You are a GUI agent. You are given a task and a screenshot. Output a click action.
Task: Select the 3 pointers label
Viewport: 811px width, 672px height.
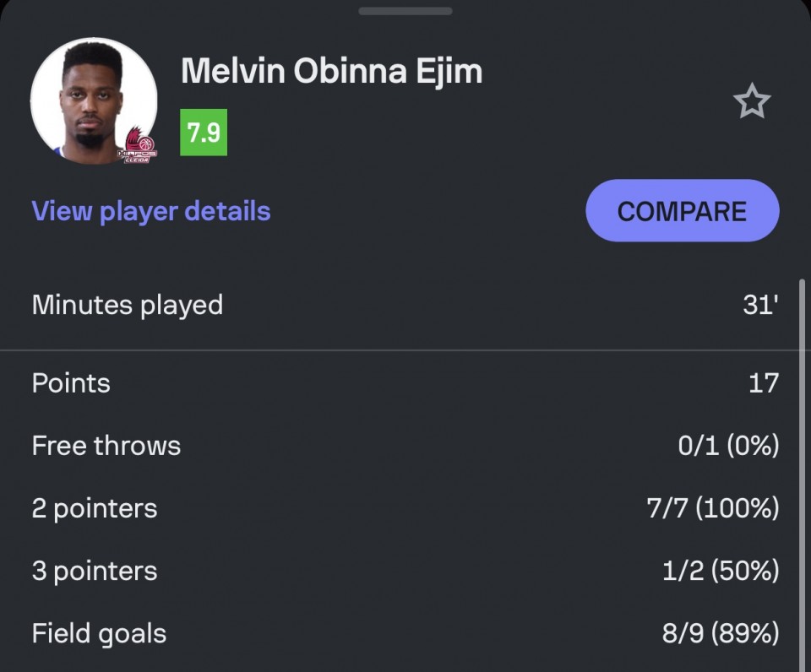pyautogui.click(x=95, y=571)
